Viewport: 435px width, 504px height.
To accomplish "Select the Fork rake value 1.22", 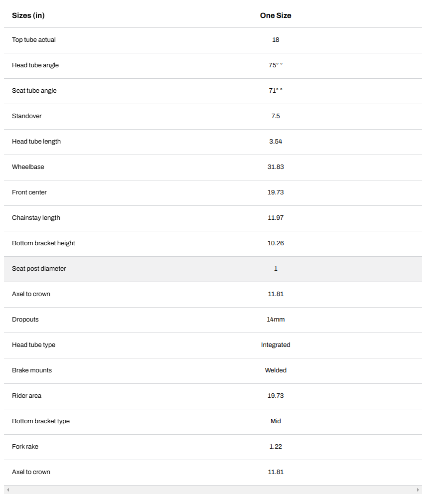I will point(276,447).
